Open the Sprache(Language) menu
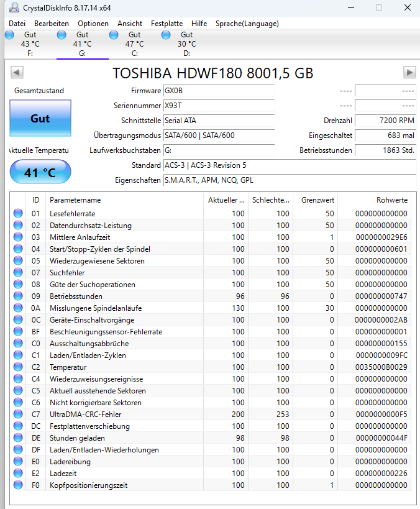 (x=247, y=24)
